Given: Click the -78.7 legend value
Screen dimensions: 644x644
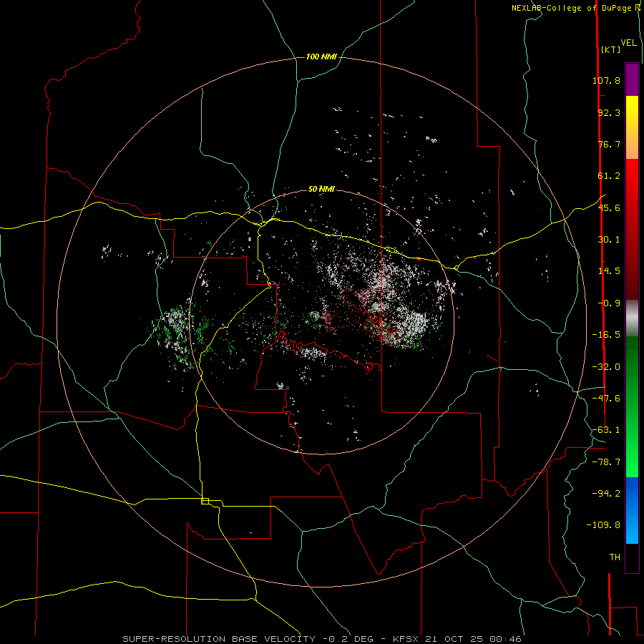Looking at the screenshot, I should coord(606,462).
